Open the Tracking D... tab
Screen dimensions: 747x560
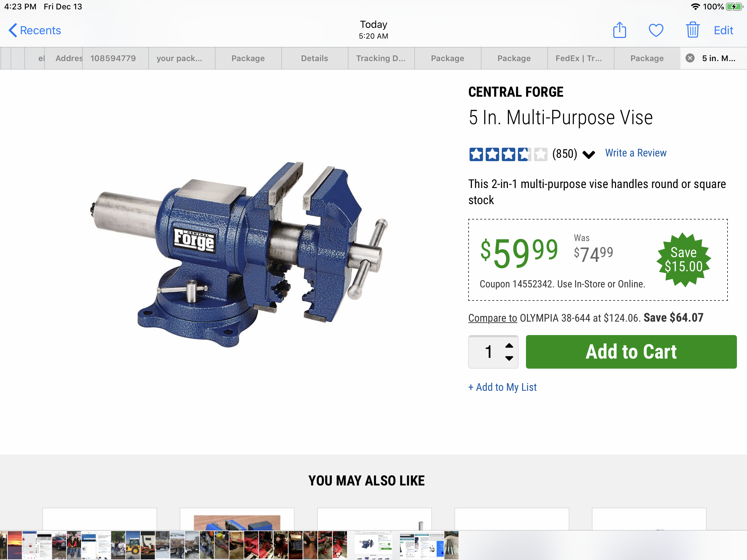[x=381, y=58]
